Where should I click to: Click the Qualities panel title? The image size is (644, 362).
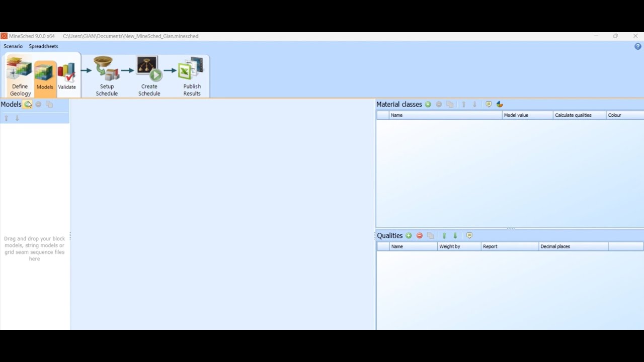tap(390, 235)
